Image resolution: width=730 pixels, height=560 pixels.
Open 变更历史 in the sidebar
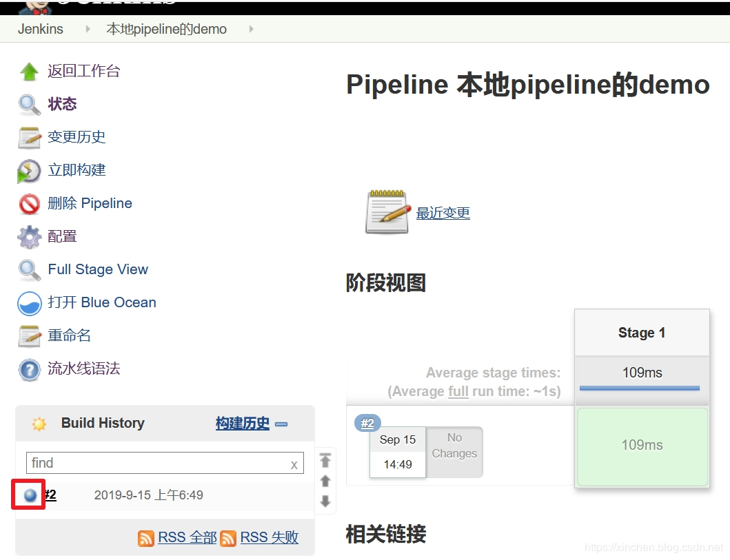(x=77, y=137)
